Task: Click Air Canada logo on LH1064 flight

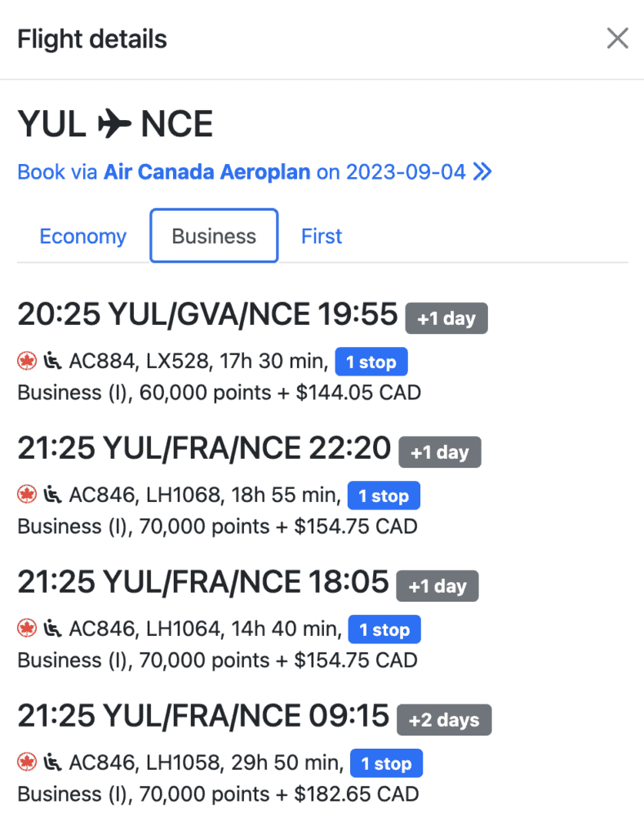Action: 27,629
